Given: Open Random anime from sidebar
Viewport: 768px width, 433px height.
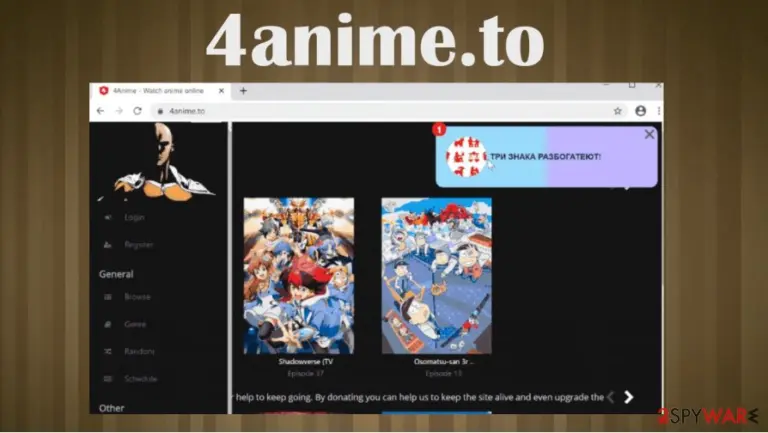Looking at the screenshot, I should [x=139, y=351].
